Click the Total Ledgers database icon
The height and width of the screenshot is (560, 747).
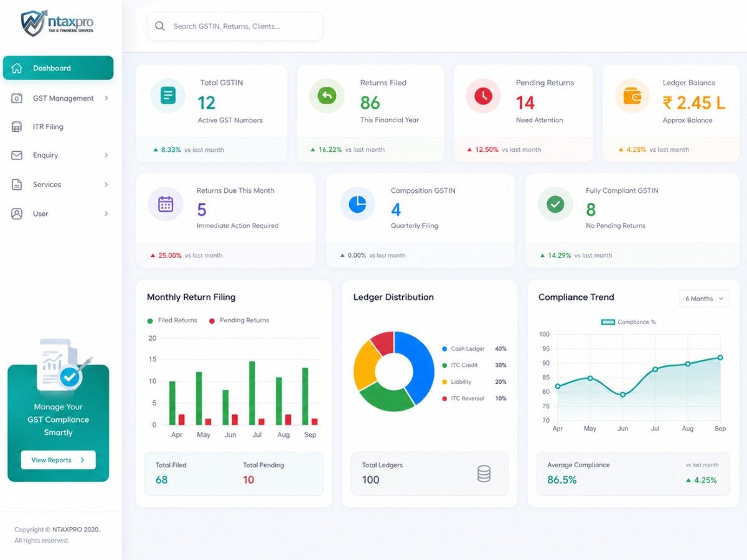[484, 474]
